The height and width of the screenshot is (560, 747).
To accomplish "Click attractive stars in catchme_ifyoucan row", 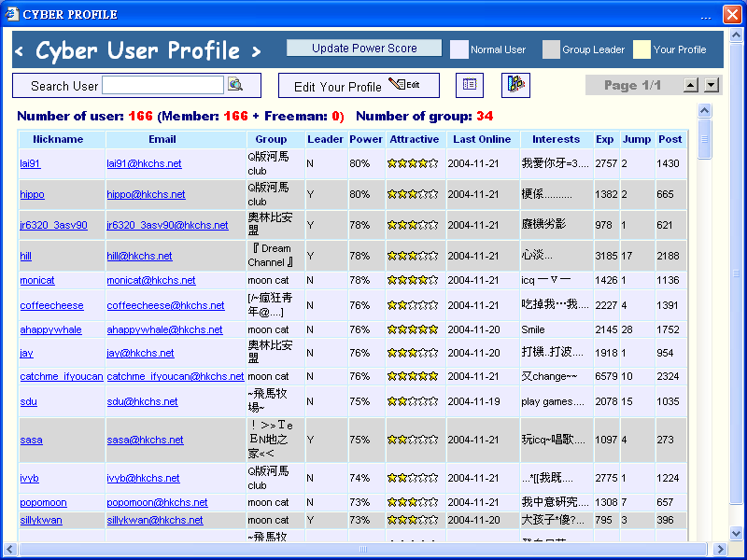I will [413, 376].
